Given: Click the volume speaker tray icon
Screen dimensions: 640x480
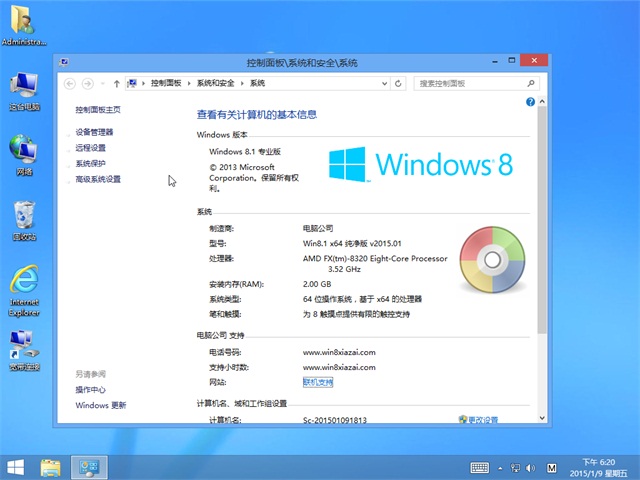Looking at the screenshot, I should click(529, 467).
